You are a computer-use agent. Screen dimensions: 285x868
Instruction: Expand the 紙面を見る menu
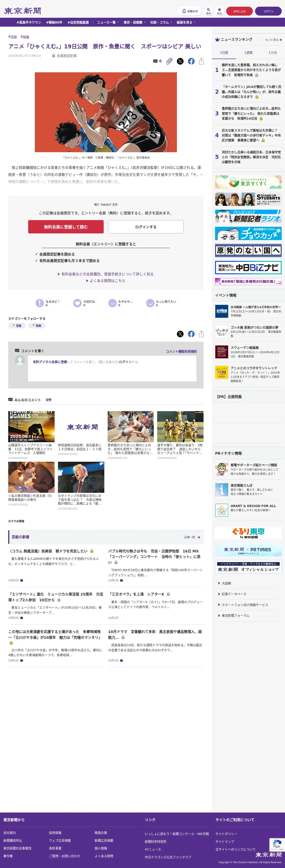[186, 23]
